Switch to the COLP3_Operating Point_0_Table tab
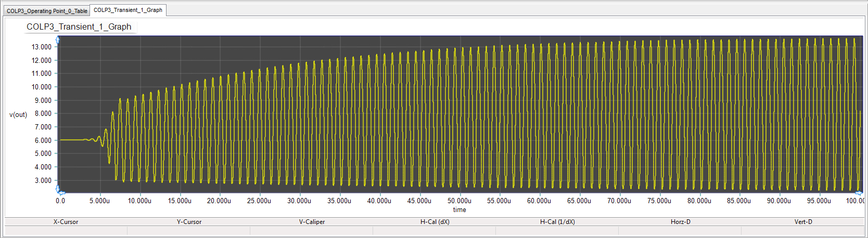 tap(47, 11)
